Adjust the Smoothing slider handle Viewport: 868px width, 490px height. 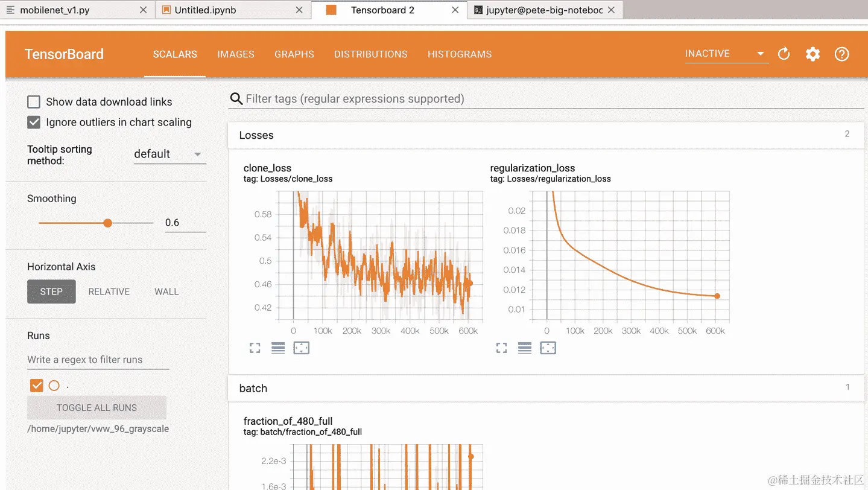pos(107,223)
